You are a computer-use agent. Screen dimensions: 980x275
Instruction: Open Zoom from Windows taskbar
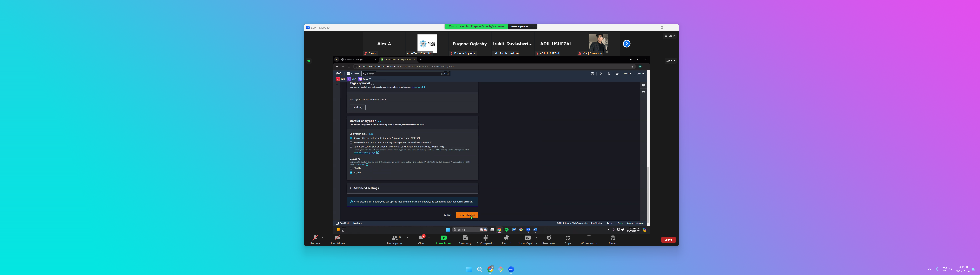tap(511, 269)
